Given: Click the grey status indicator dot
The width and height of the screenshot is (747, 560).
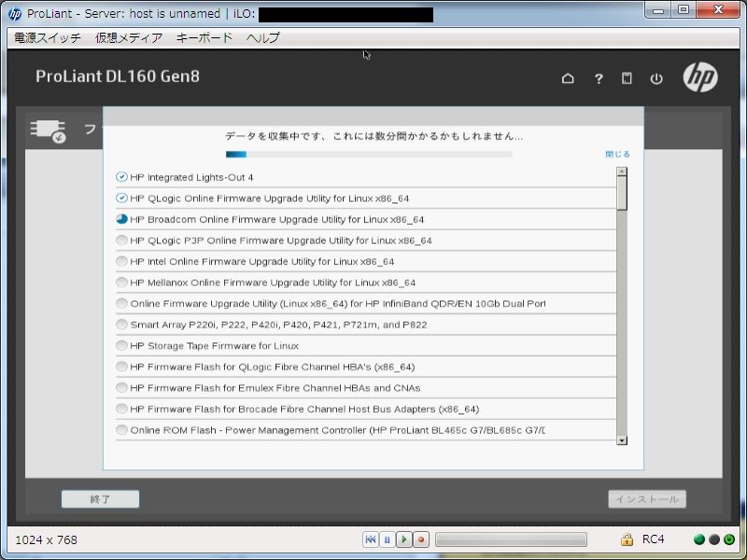Looking at the screenshot, I should coord(714,539).
